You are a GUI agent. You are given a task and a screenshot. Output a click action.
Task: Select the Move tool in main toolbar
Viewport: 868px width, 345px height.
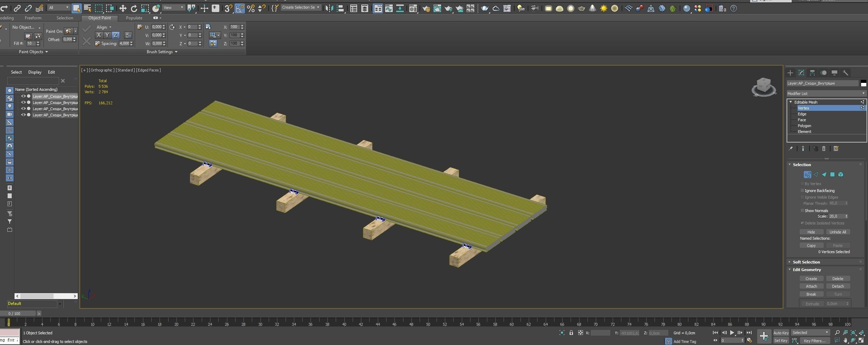point(123,8)
